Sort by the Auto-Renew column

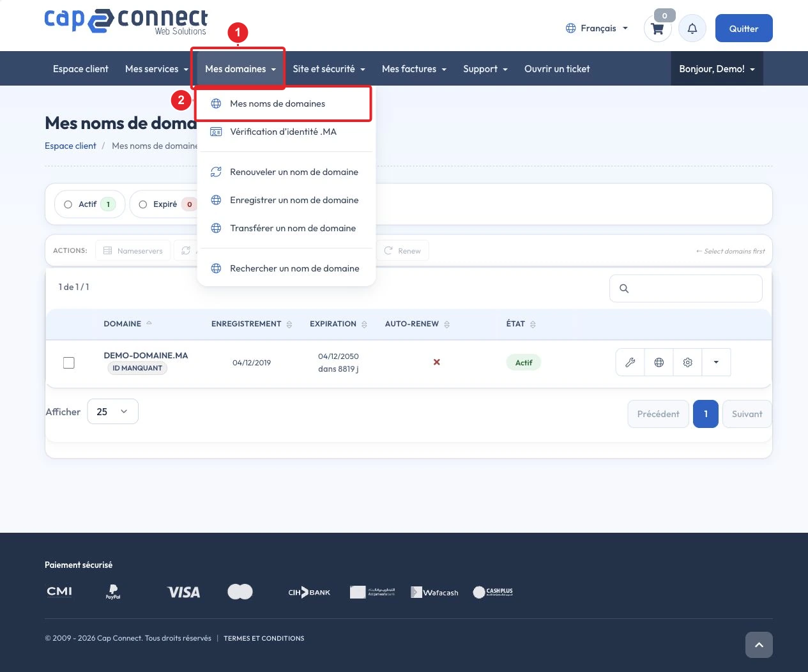pos(417,324)
